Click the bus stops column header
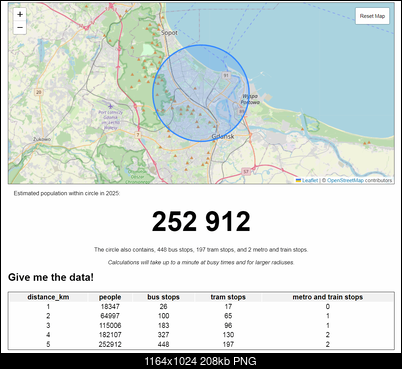The height and width of the screenshot is (369, 402). tap(163, 297)
